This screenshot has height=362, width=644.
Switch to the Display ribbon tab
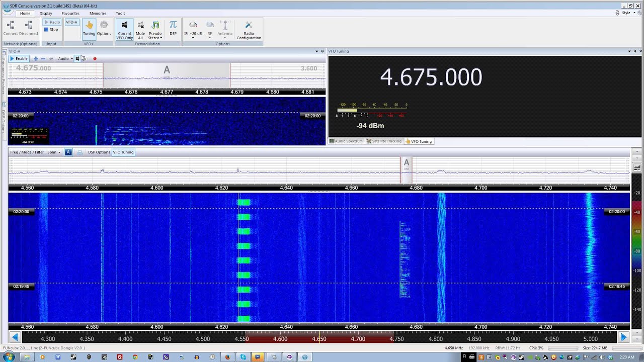[46, 14]
